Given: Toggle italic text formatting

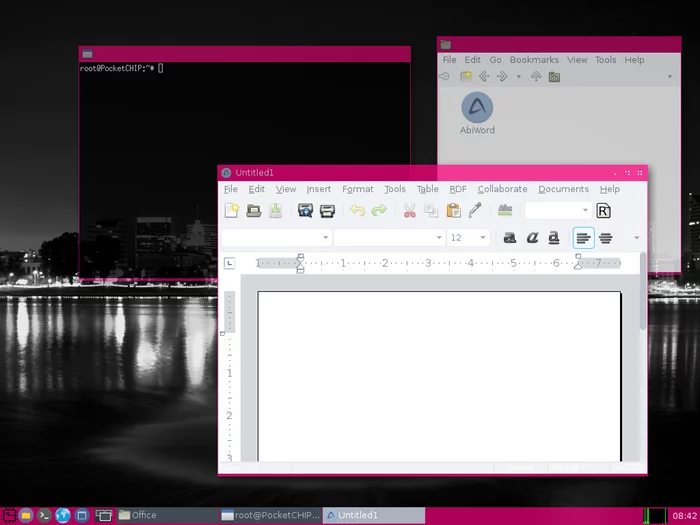Looking at the screenshot, I should point(532,238).
